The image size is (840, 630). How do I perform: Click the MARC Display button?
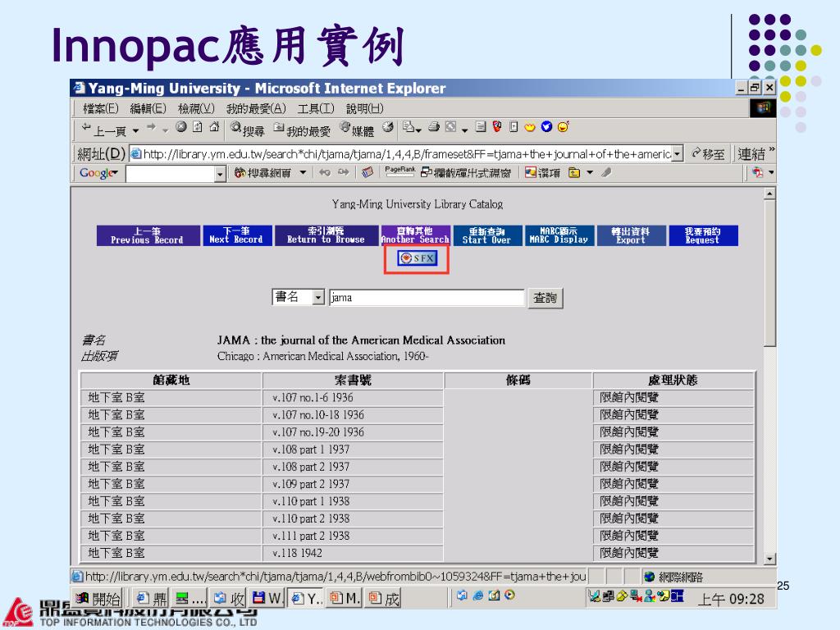tap(559, 235)
